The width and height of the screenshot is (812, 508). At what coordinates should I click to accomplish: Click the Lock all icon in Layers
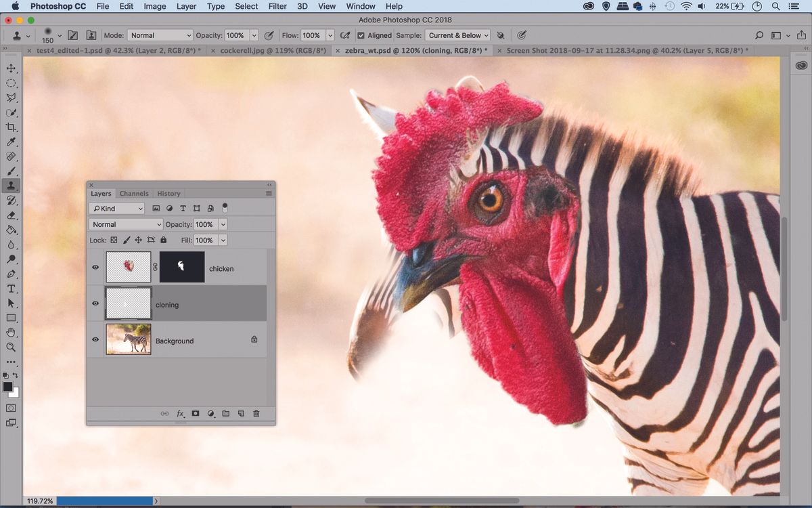pos(163,240)
